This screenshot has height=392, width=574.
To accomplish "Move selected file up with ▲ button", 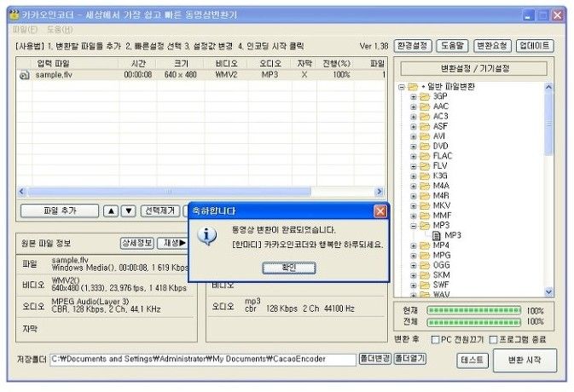I will point(111,211).
